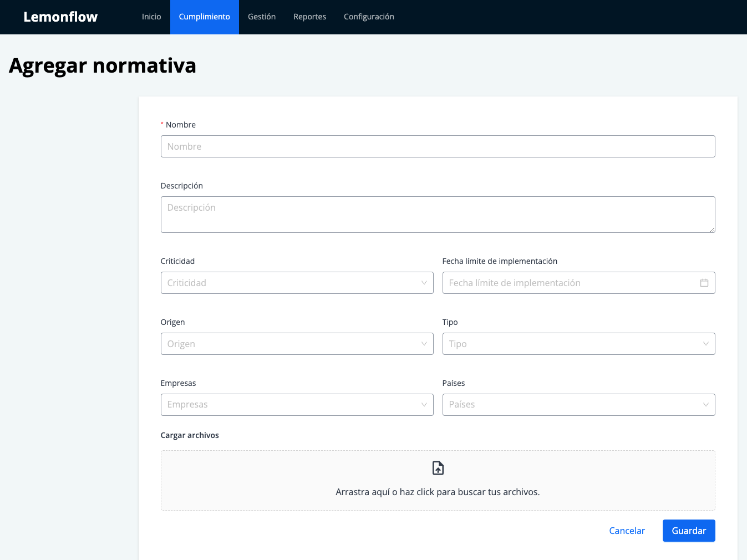Click the Lemonflow logo
747x560 pixels.
pyautogui.click(x=60, y=17)
